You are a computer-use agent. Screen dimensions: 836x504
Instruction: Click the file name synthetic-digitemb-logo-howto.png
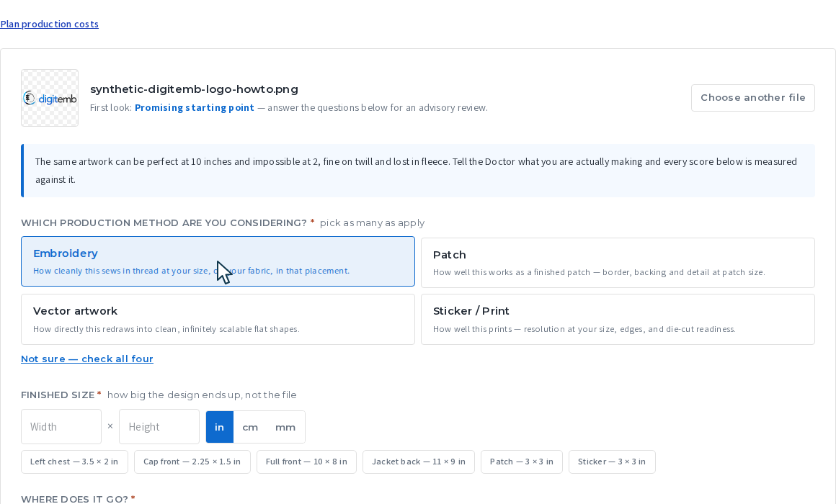[194, 89]
